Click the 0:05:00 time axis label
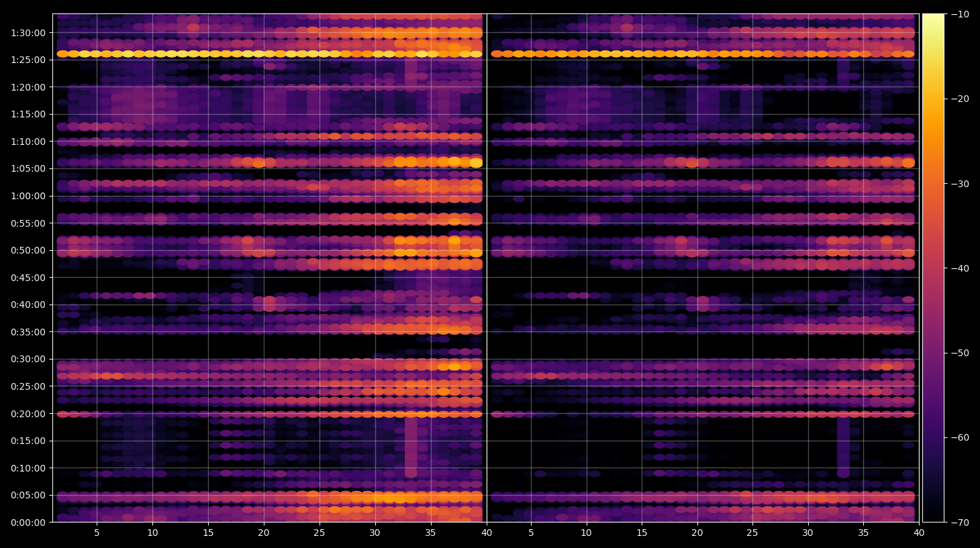The height and width of the screenshot is (548, 980). coord(28,495)
